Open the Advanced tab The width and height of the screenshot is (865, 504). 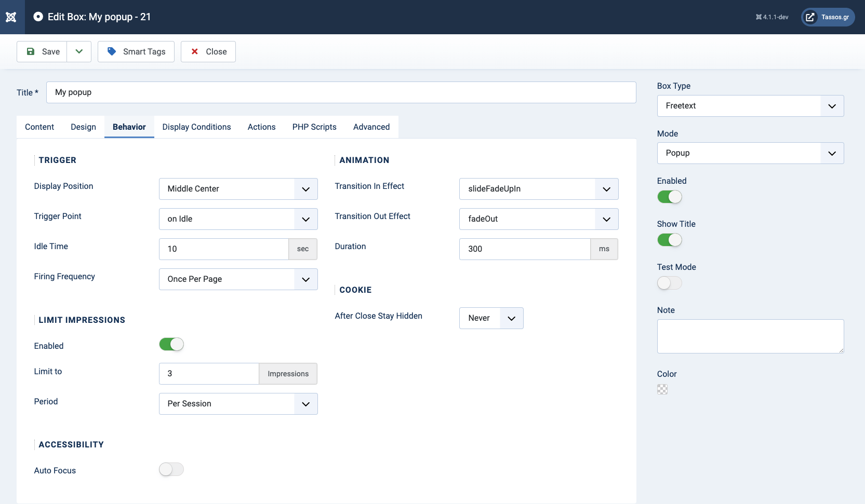371,127
